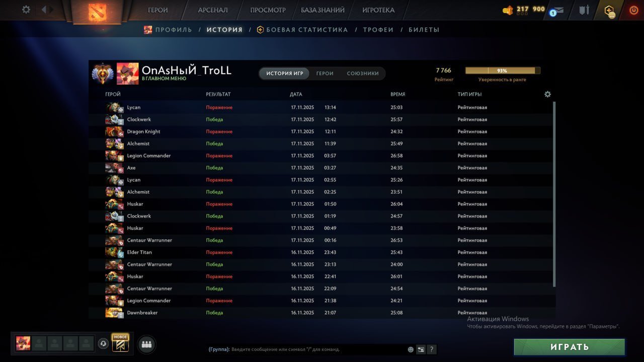644x362 pixels.
Task: Open the emoticon picker in chat bar
Action: (x=411, y=349)
